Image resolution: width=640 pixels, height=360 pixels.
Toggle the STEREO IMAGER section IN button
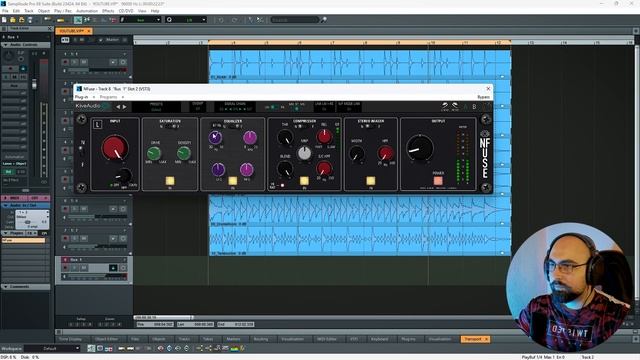[x=371, y=180]
